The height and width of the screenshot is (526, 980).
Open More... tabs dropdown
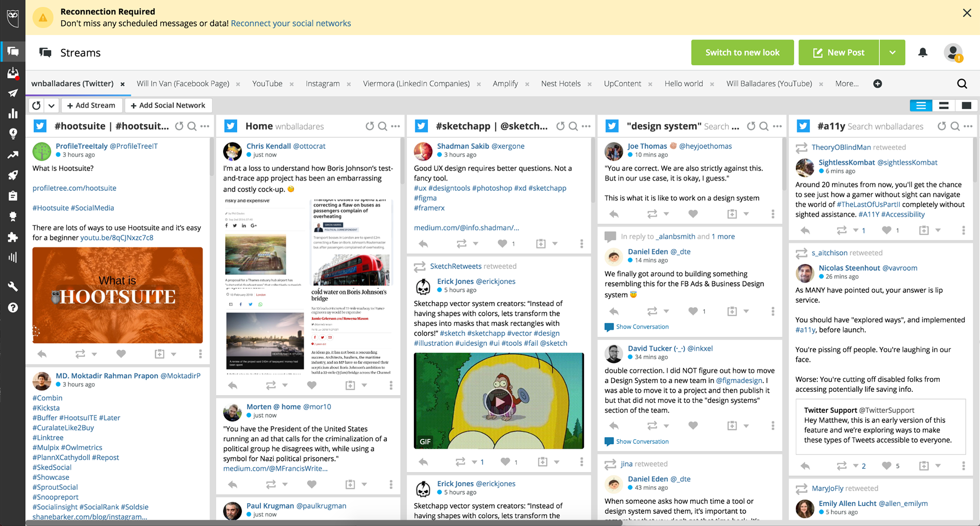pyautogui.click(x=847, y=84)
